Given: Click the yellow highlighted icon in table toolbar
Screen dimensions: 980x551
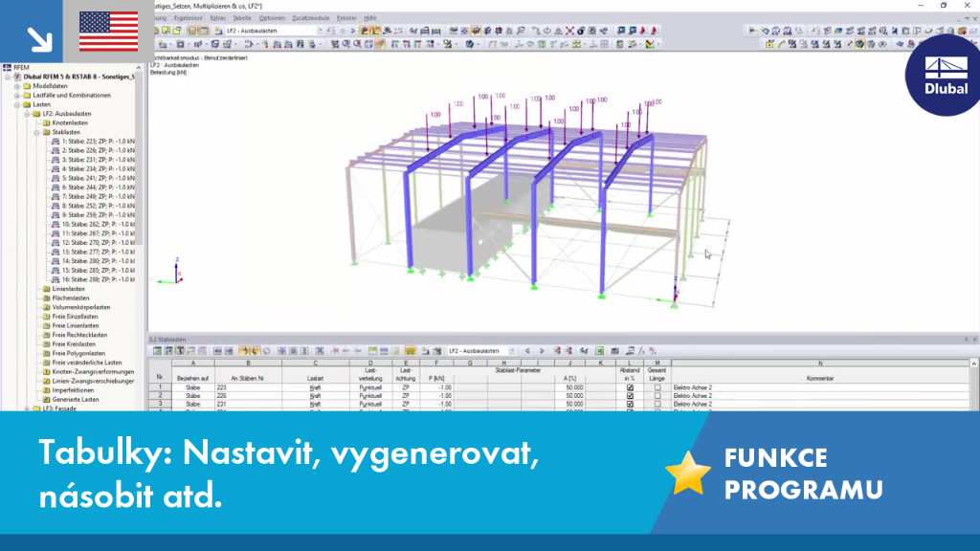Looking at the screenshot, I should pos(410,351).
